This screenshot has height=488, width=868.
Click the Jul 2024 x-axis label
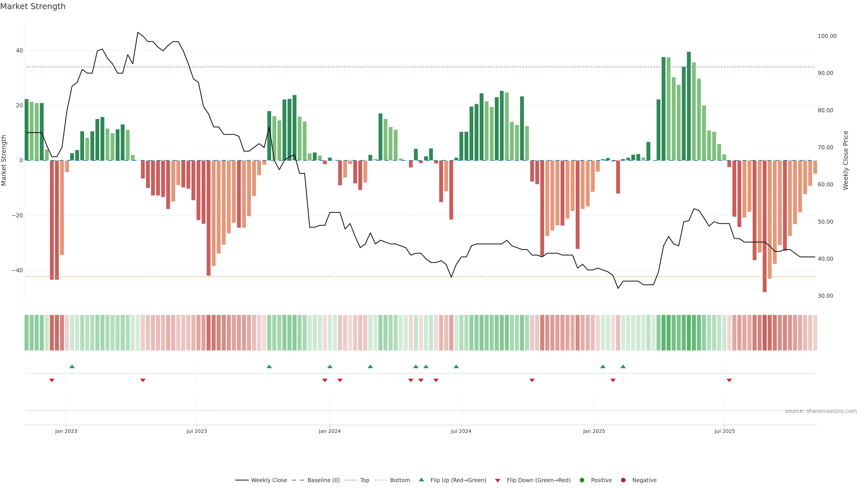[x=461, y=431]
